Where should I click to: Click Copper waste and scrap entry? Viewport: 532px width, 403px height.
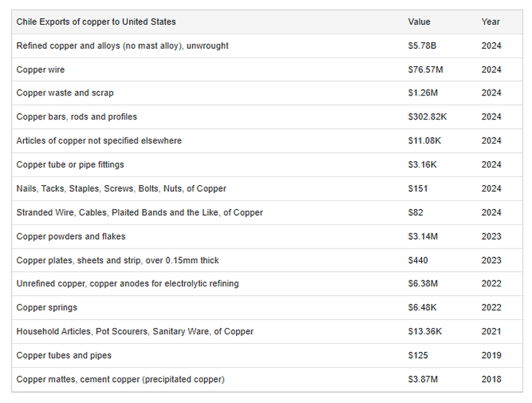click(x=65, y=93)
